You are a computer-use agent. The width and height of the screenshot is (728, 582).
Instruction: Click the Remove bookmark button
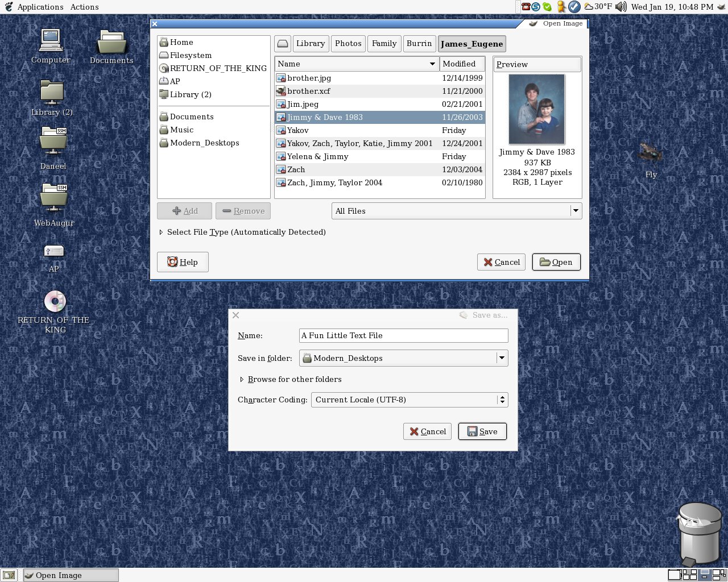pos(243,211)
